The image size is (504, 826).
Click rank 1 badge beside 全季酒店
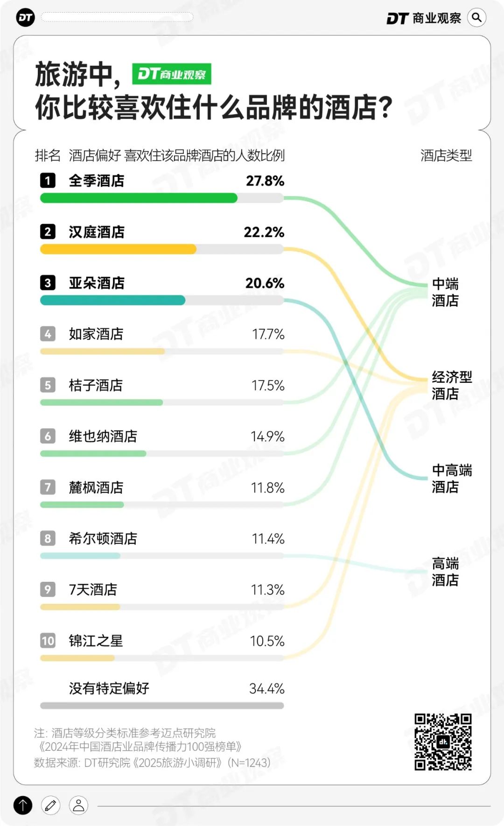[x=48, y=180]
